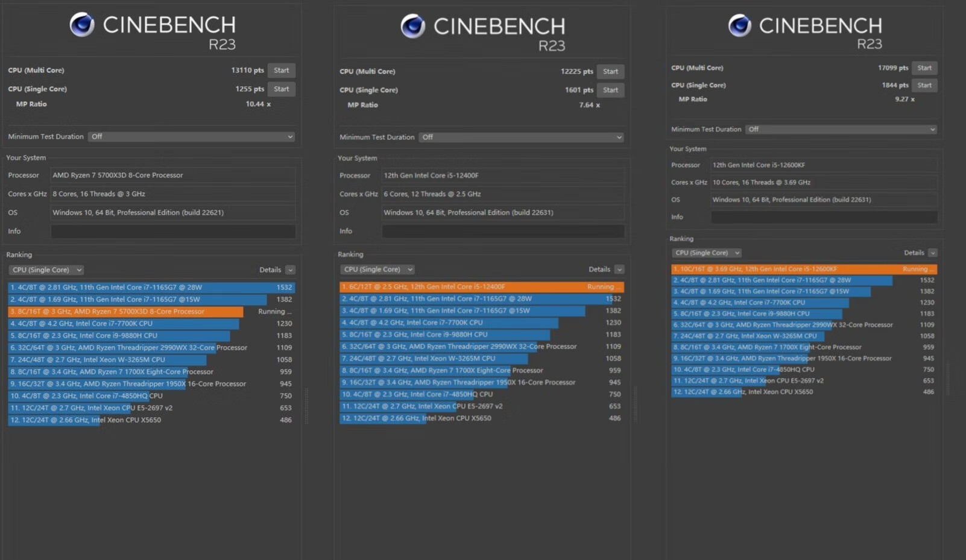Screen dimensions: 966x560
Task: Select the highlighted i5-12400F ranking row
Action: (482, 287)
